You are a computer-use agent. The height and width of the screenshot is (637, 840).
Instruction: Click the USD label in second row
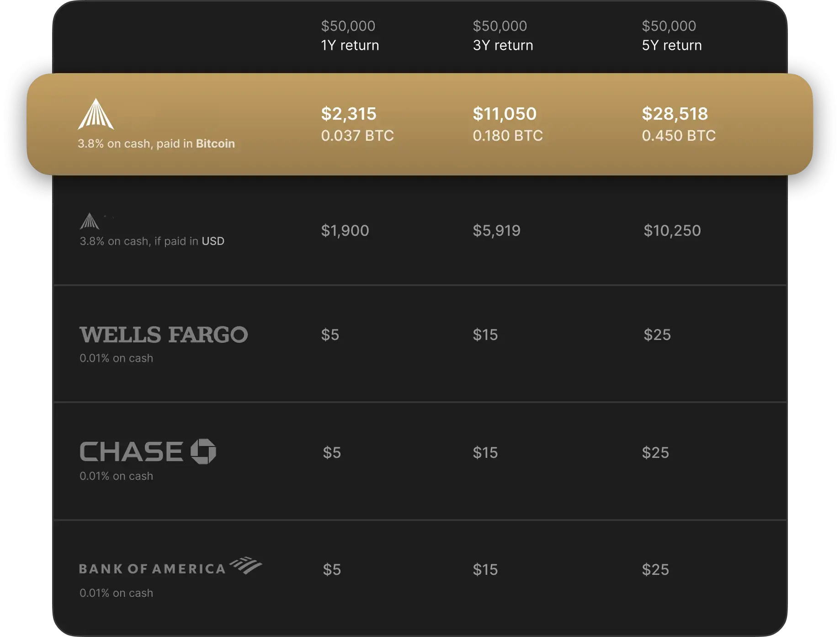213,241
